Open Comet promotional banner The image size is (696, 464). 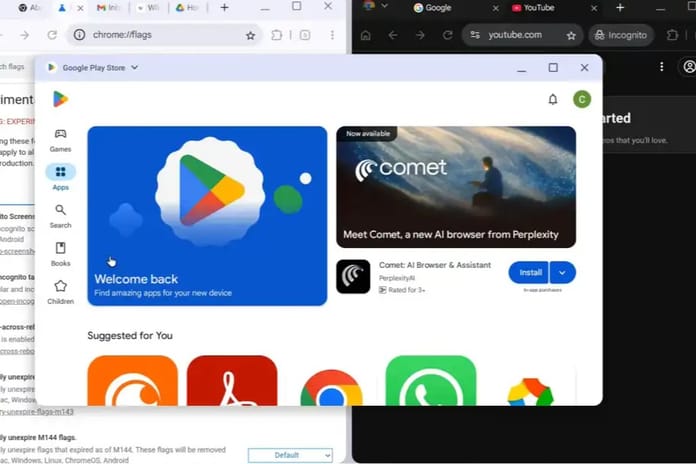point(456,187)
